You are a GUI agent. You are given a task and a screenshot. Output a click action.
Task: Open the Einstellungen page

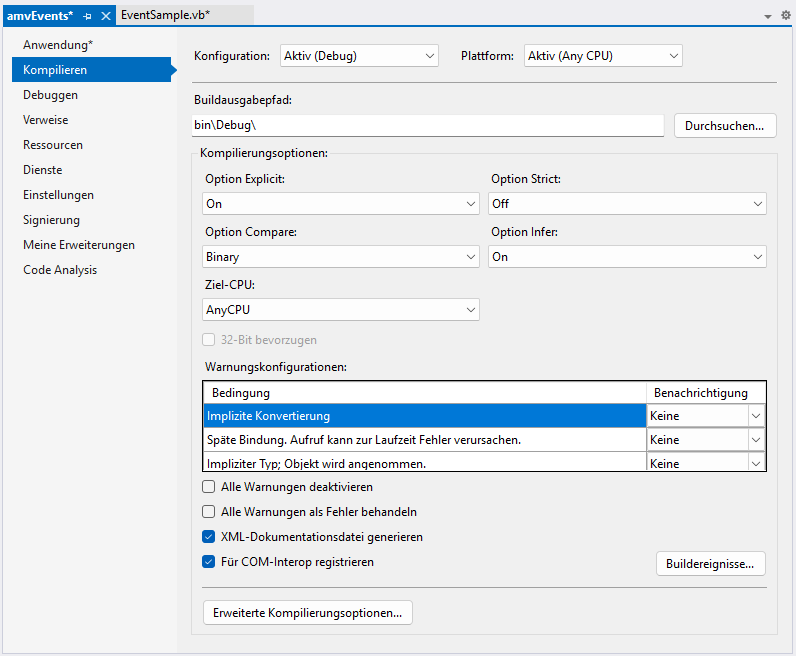tap(58, 194)
